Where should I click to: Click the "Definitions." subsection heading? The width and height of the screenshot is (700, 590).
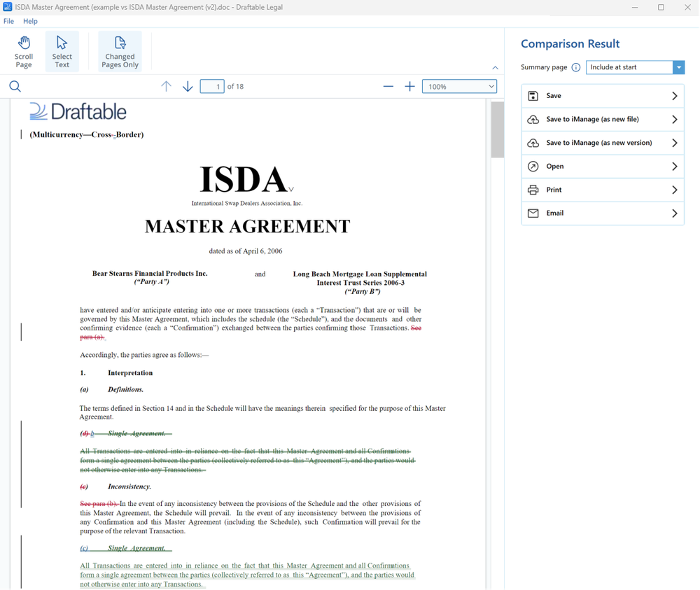pyautogui.click(x=125, y=390)
